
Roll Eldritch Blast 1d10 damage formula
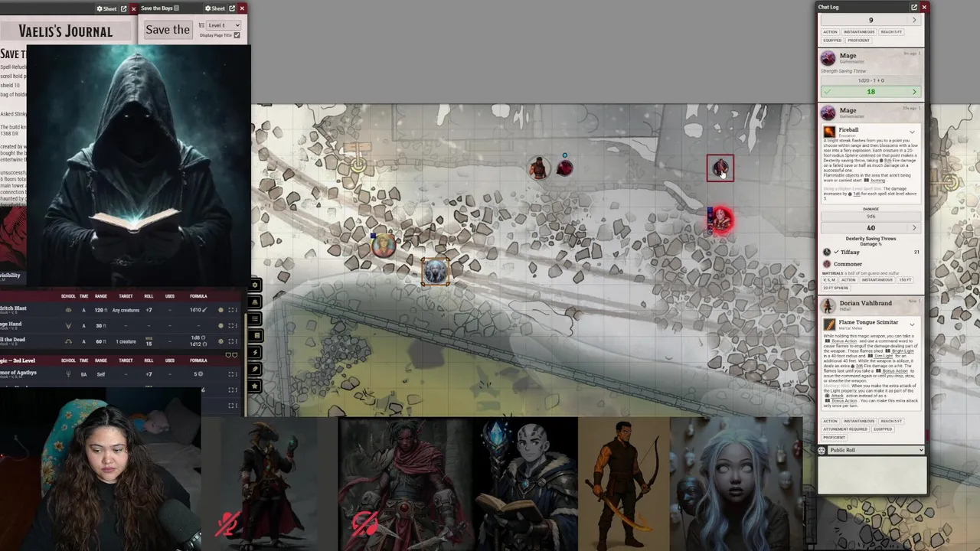[198, 310]
